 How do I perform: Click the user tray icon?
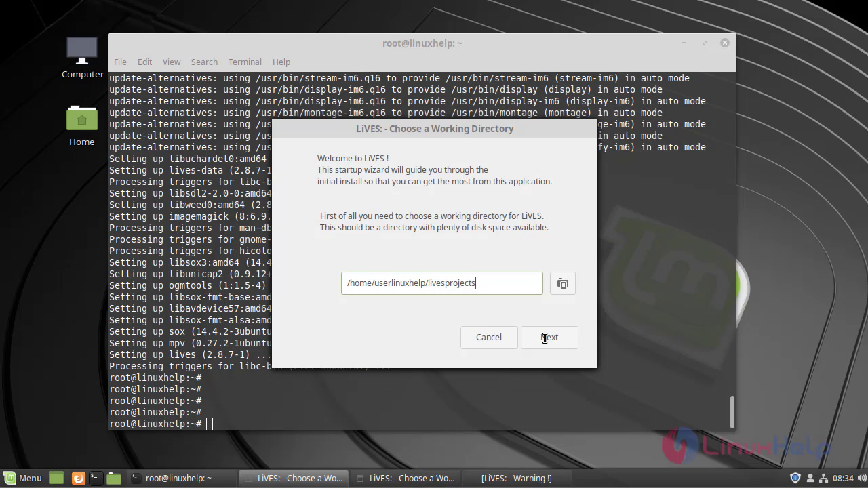click(x=810, y=478)
